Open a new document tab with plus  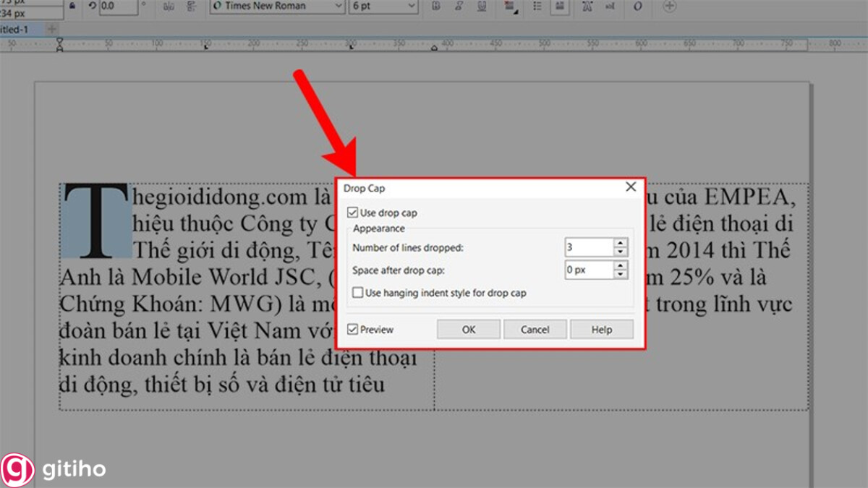(51, 30)
